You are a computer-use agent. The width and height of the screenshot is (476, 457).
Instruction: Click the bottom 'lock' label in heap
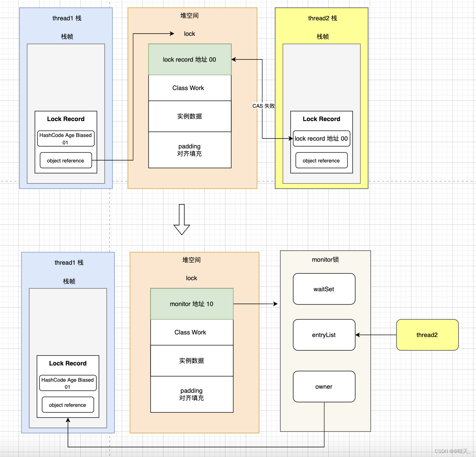(192, 278)
